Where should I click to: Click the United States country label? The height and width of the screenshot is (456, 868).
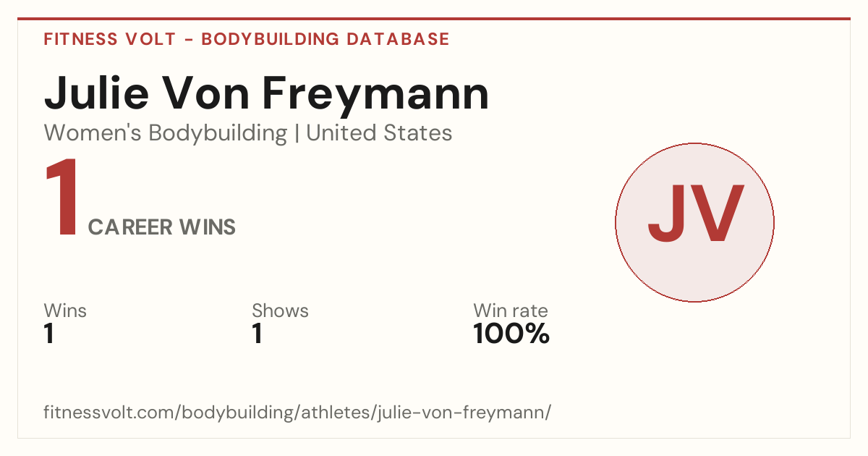pyautogui.click(x=379, y=133)
